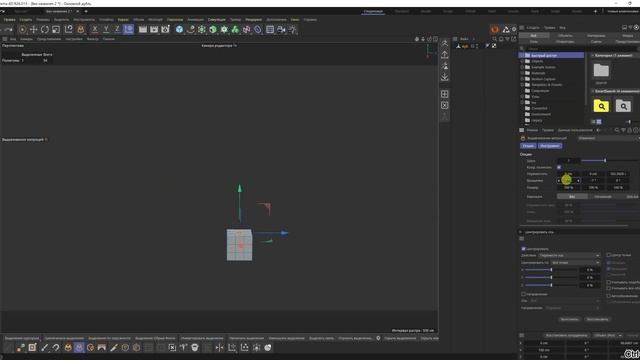The height and width of the screenshot is (360, 640).
Task: Select the Все option in Видимые row
Action: [x=572, y=197]
